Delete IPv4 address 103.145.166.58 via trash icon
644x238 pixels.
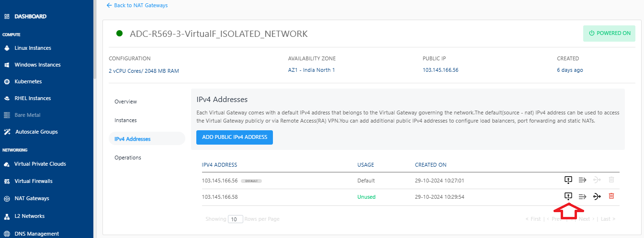click(x=611, y=196)
